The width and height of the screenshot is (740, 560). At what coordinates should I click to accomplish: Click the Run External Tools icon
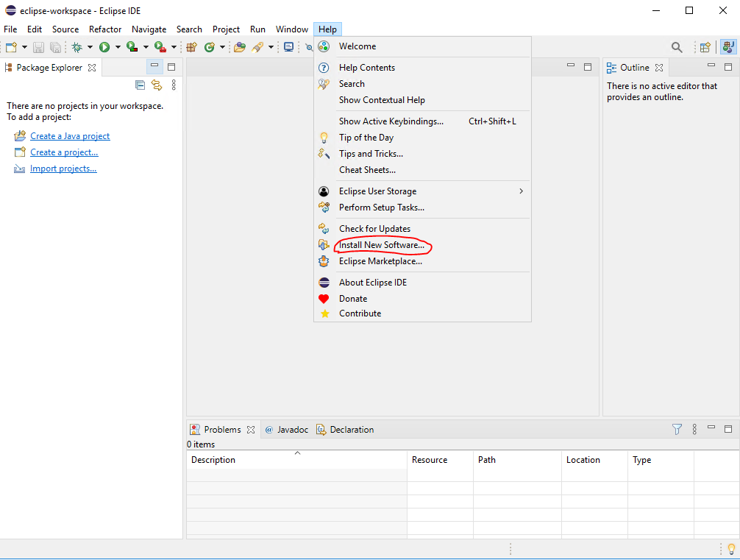coord(160,47)
